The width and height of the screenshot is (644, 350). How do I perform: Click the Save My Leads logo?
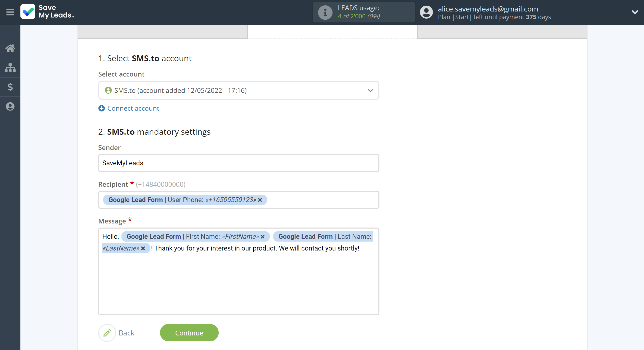pos(47,12)
